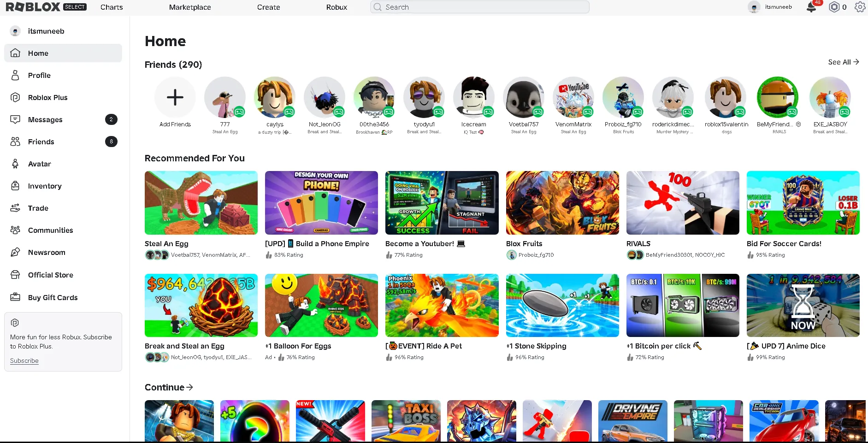Image resolution: width=868 pixels, height=443 pixels.
Task: Open the Robux tab
Action: pyautogui.click(x=337, y=7)
